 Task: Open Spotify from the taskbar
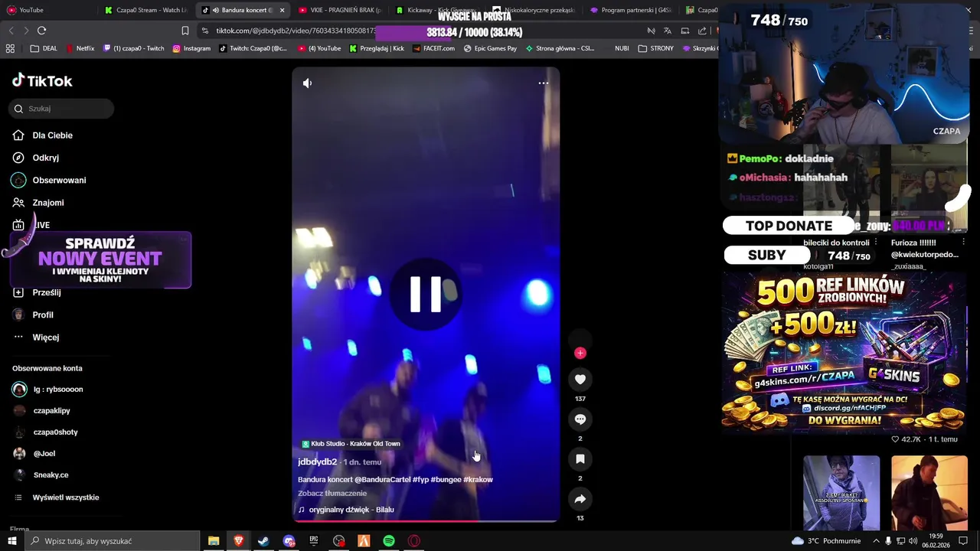click(389, 541)
